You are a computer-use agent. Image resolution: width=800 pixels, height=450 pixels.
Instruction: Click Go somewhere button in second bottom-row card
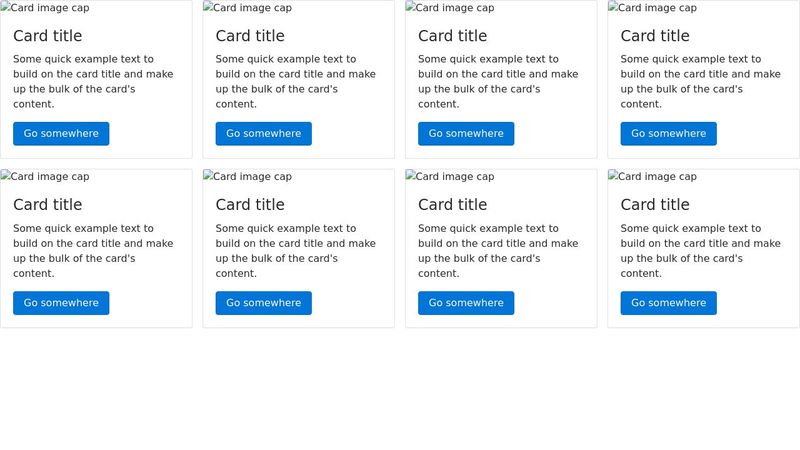pyautogui.click(x=264, y=303)
